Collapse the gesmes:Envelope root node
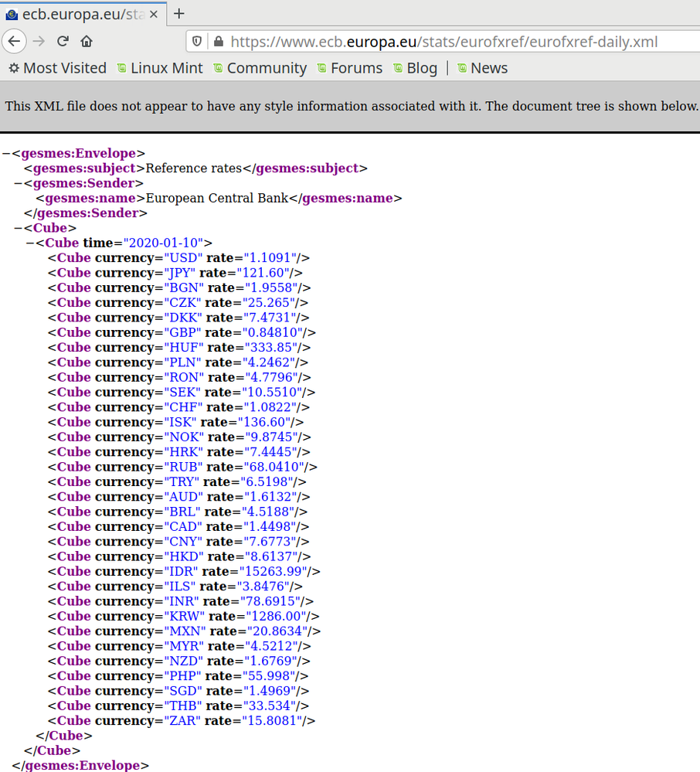Viewport: 700px width, 772px height. (6, 154)
